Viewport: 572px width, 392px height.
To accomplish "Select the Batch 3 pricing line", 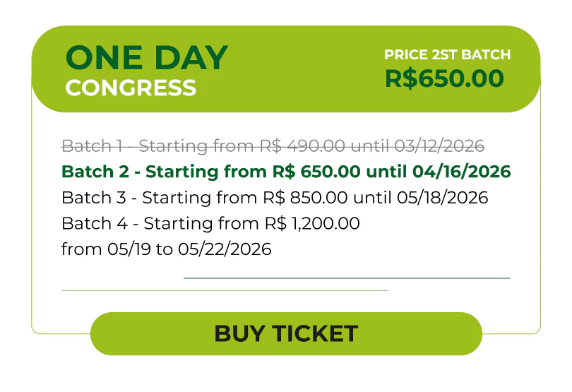I will click(275, 198).
